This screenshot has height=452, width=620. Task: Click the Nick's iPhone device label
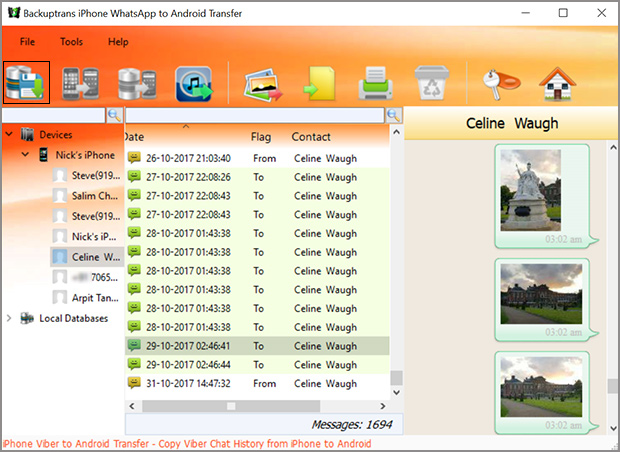[85, 155]
